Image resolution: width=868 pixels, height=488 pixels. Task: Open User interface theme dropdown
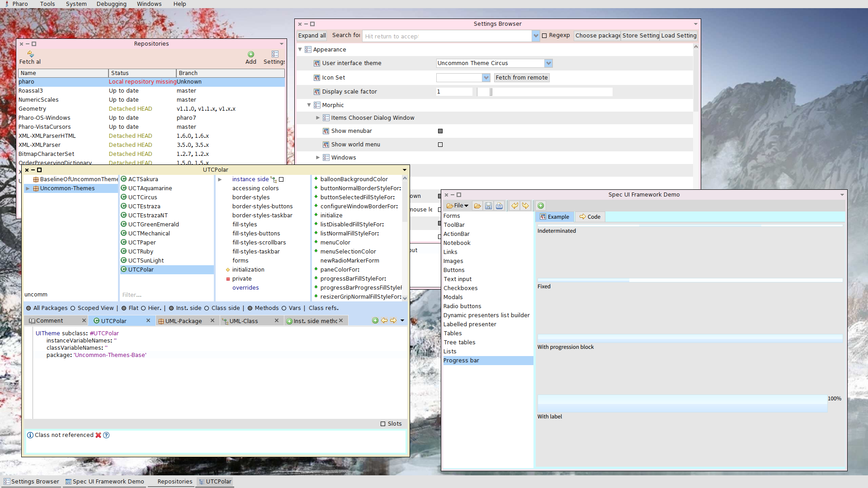coord(548,63)
